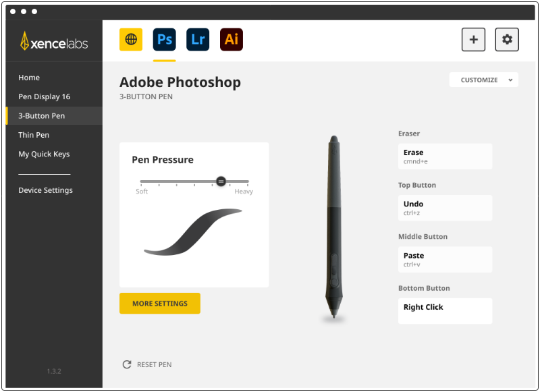Open My Quick Keys in sidebar
The image size is (540, 392).
[44, 154]
